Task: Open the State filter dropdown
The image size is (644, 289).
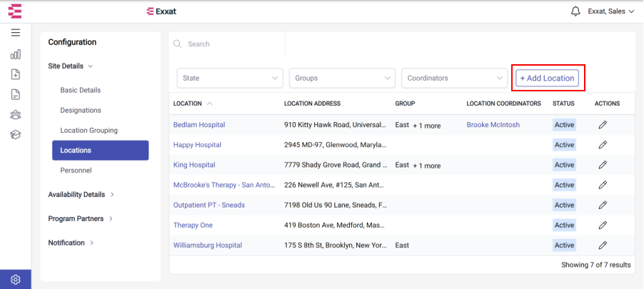Action: [230, 78]
